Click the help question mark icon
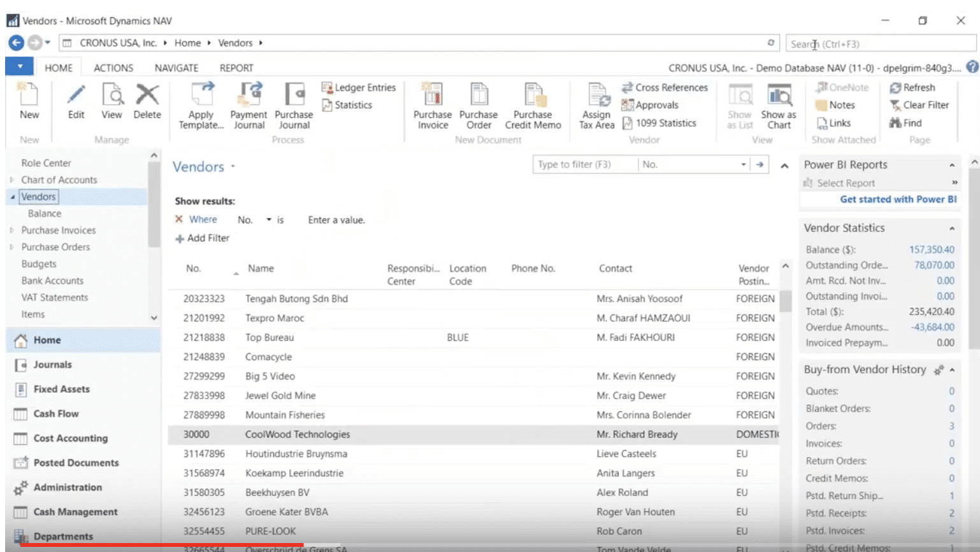The image size is (980, 552). (x=972, y=67)
